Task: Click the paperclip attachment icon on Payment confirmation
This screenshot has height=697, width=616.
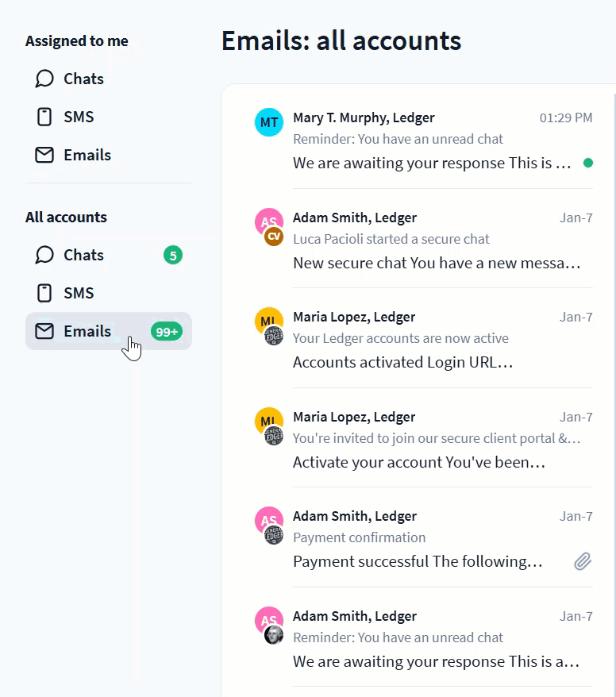Action: [583, 562]
